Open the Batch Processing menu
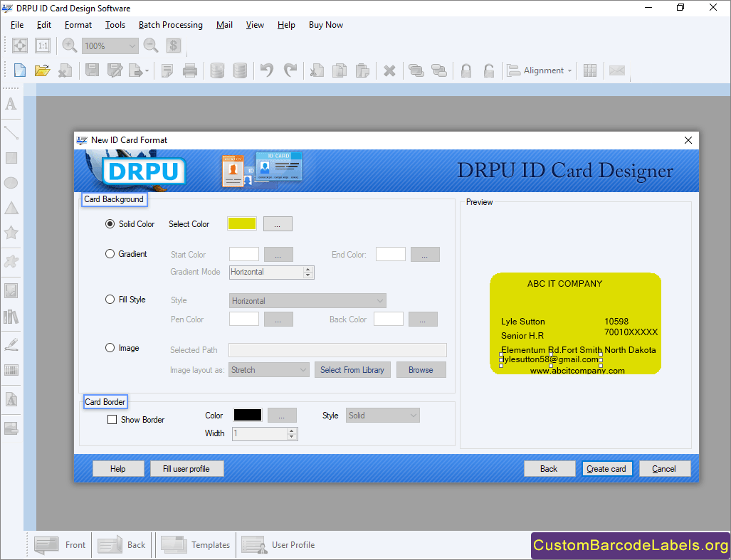The width and height of the screenshot is (731, 560). tap(171, 25)
